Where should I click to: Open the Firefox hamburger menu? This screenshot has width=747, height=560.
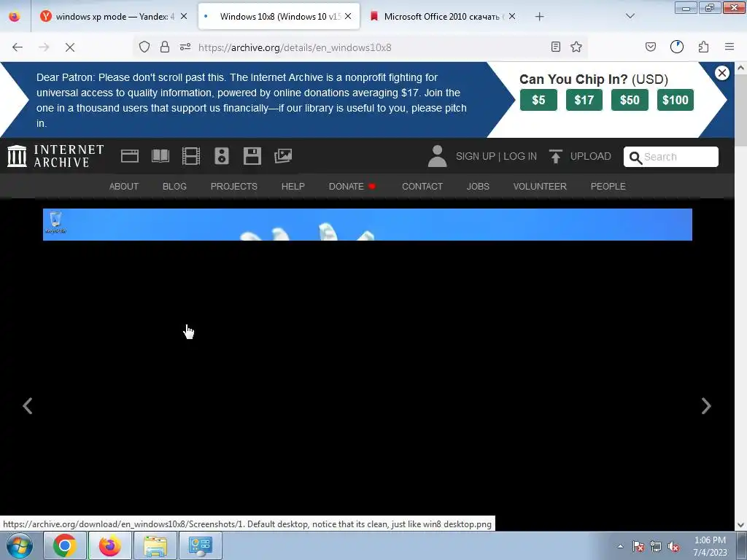coord(729,47)
